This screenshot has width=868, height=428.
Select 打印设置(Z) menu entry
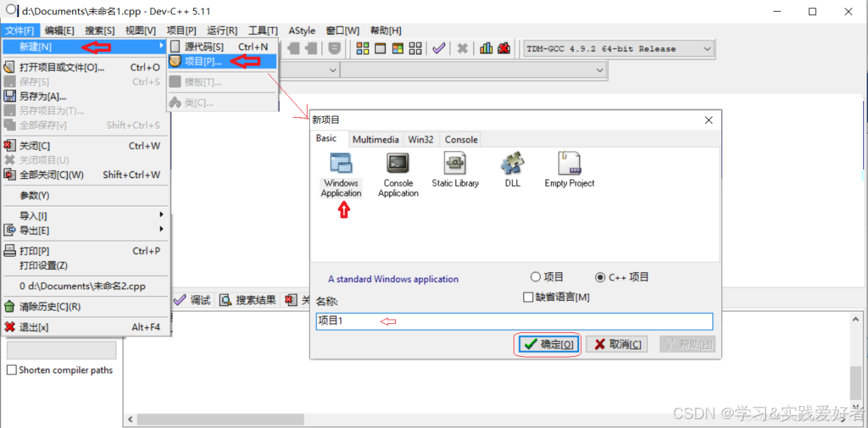[x=86, y=265]
